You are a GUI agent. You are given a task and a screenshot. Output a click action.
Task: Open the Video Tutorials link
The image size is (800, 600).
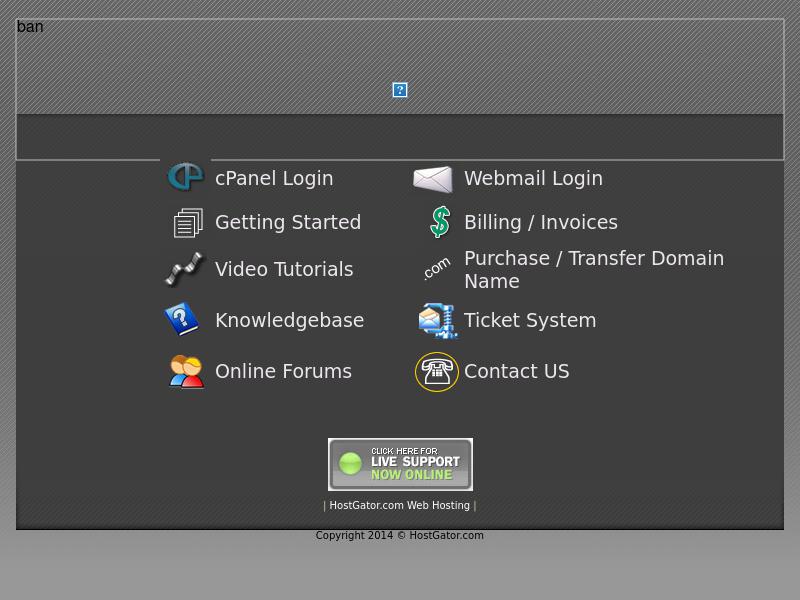coord(284,269)
